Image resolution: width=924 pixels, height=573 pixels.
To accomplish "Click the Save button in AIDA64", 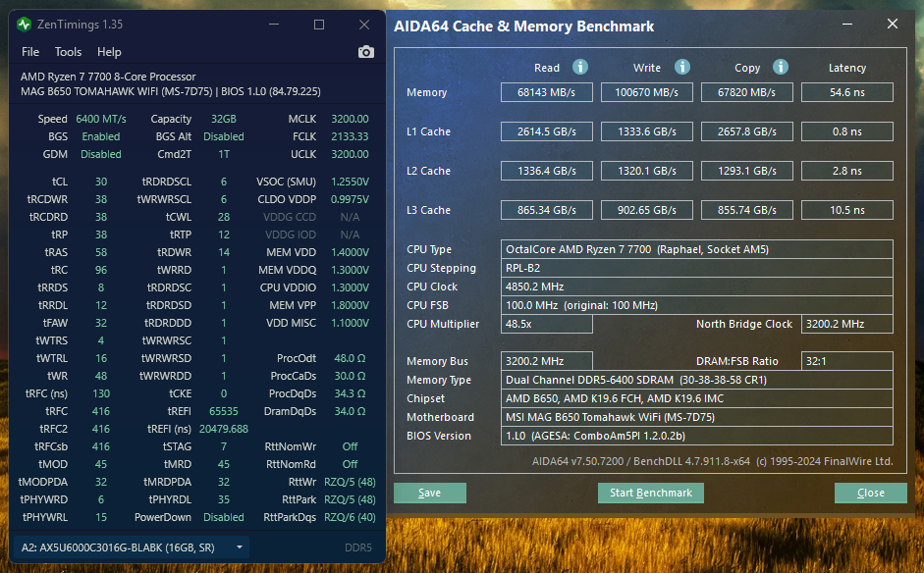I will coord(429,493).
